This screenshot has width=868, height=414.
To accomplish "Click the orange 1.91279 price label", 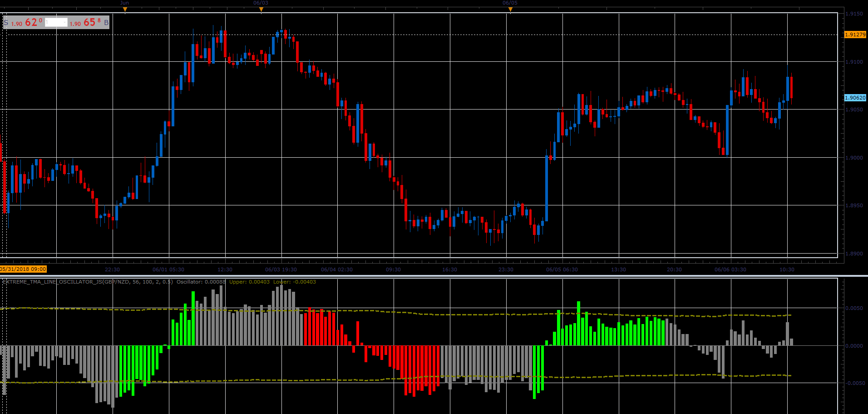I will tap(855, 35).
